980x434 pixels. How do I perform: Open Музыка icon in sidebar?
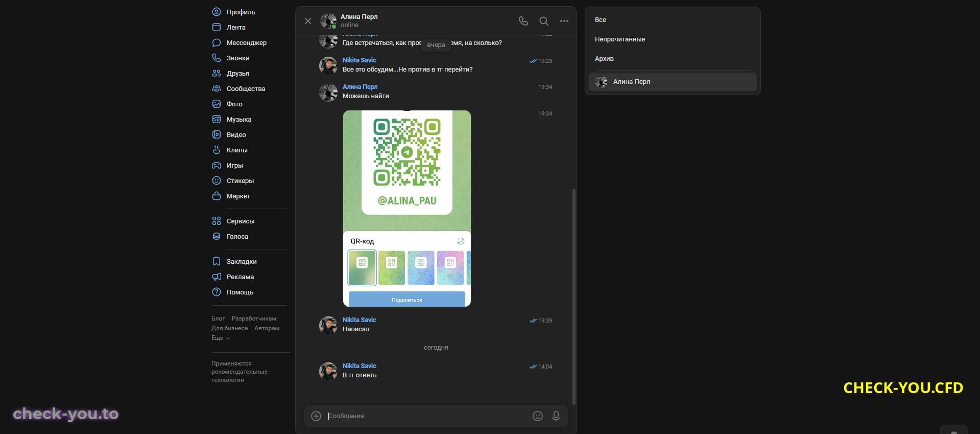pos(217,119)
